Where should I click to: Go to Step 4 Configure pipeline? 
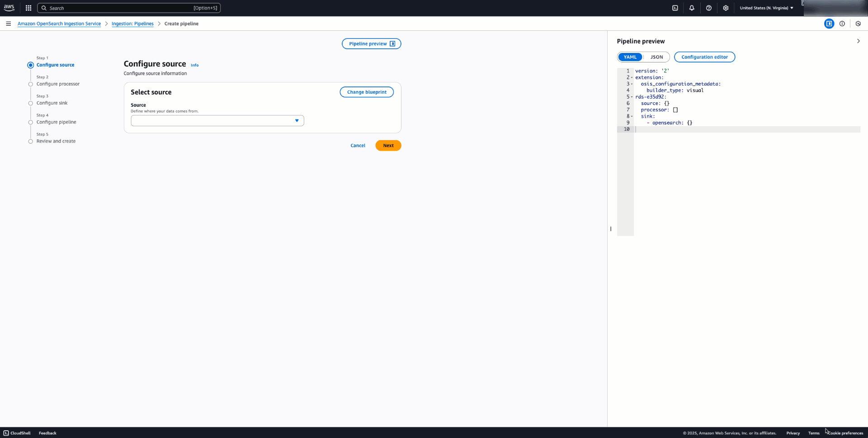57,122
